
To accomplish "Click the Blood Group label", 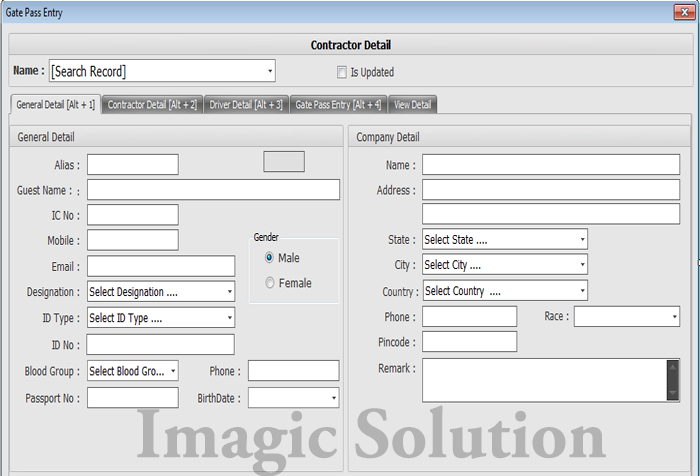I will pyautogui.click(x=52, y=371).
